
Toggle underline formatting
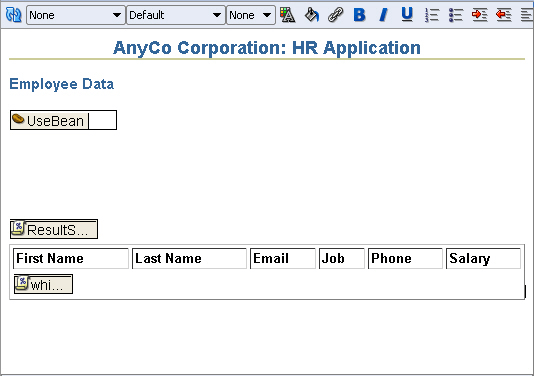click(x=407, y=15)
